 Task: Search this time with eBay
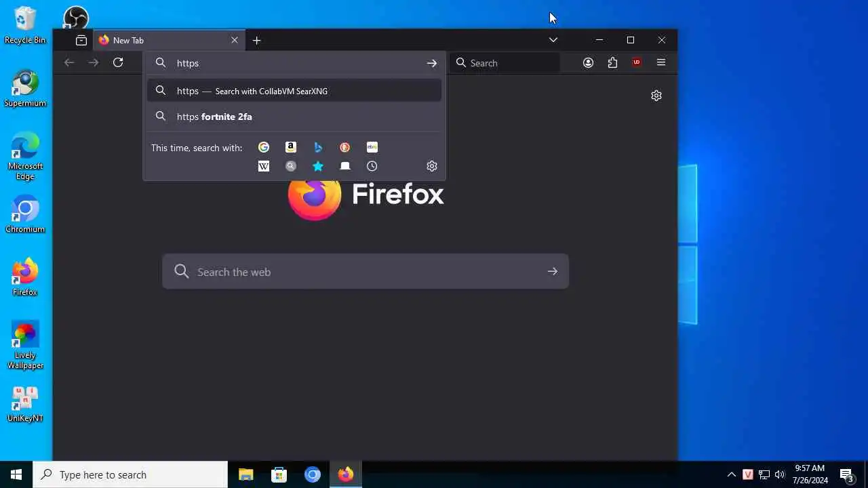pyautogui.click(x=372, y=147)
